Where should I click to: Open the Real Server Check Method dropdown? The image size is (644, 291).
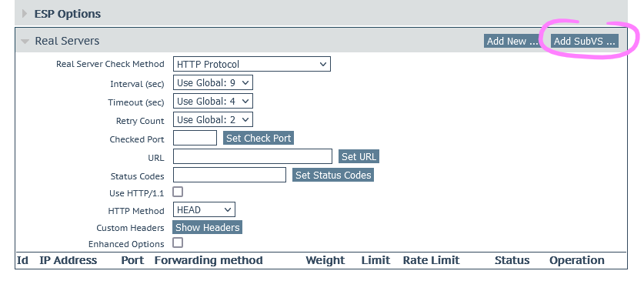coord(252,64)
